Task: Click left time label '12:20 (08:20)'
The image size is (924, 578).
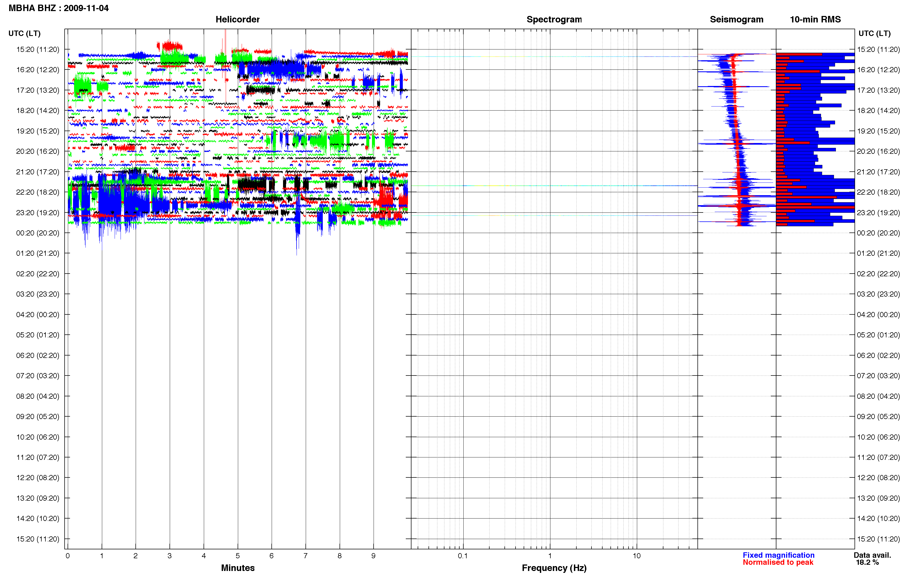Action: tap(38, 477)
